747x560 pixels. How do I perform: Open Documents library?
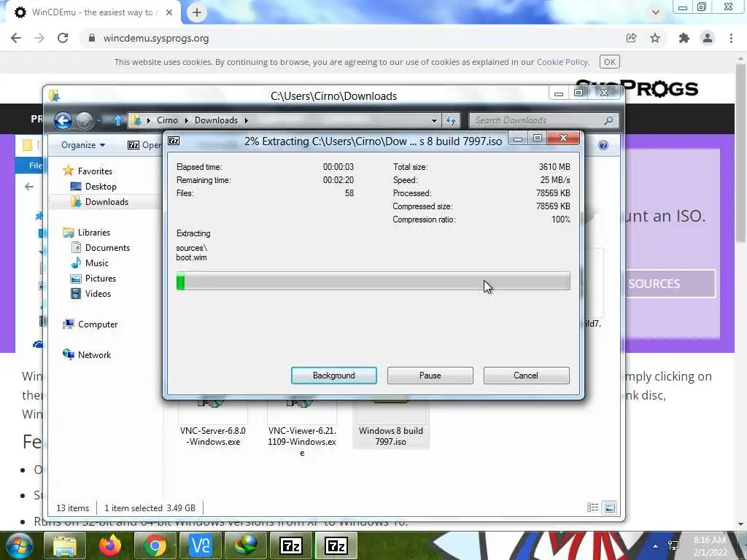107,248
